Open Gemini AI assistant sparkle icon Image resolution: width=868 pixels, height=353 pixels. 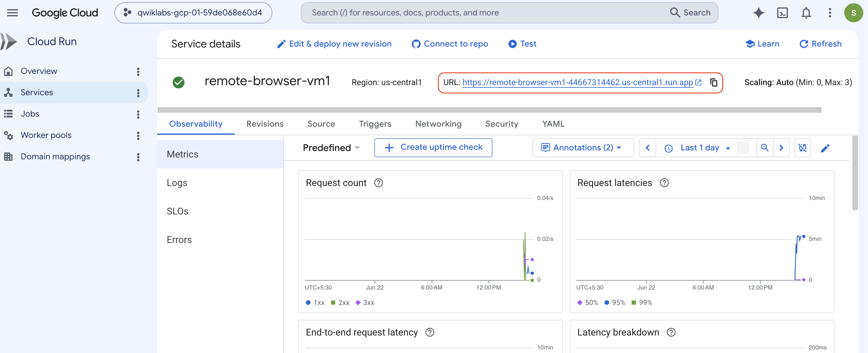tap(759, 13)
